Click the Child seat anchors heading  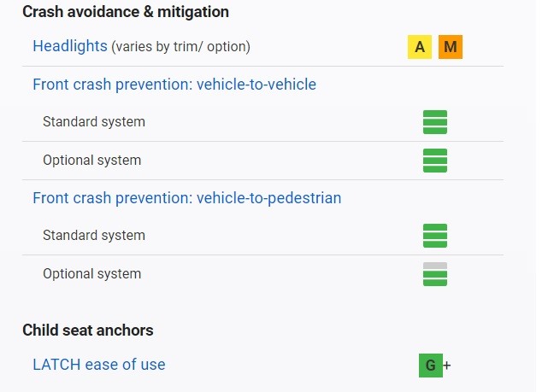tap(87, 331)
